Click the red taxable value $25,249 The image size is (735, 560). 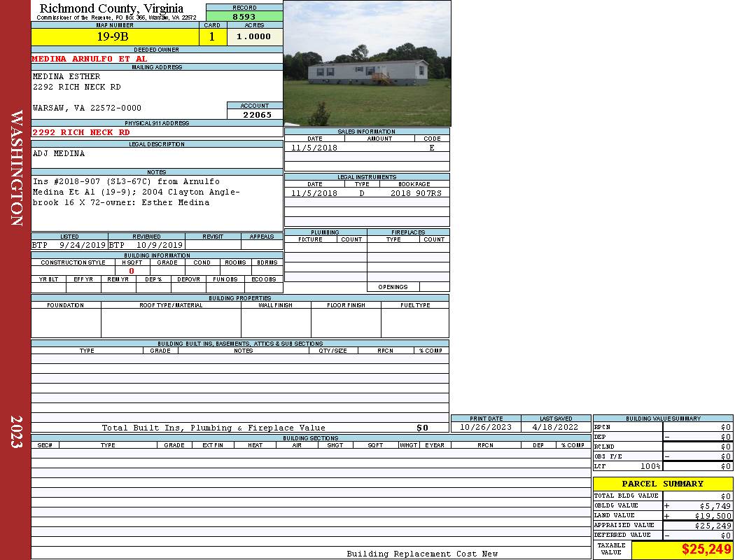(x=706, y=549)
